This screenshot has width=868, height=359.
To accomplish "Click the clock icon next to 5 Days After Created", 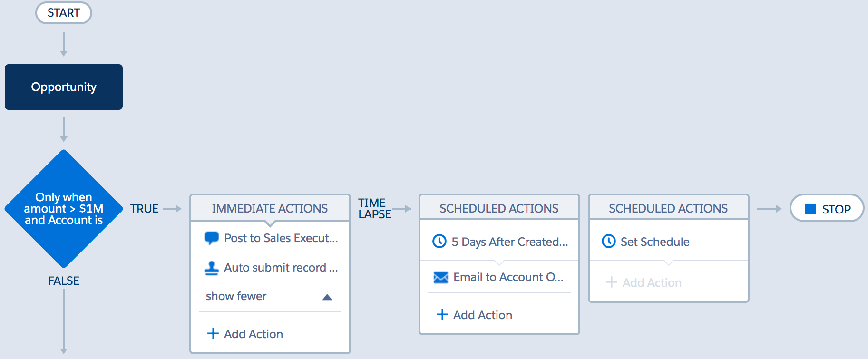I will (x=439, y=242).
